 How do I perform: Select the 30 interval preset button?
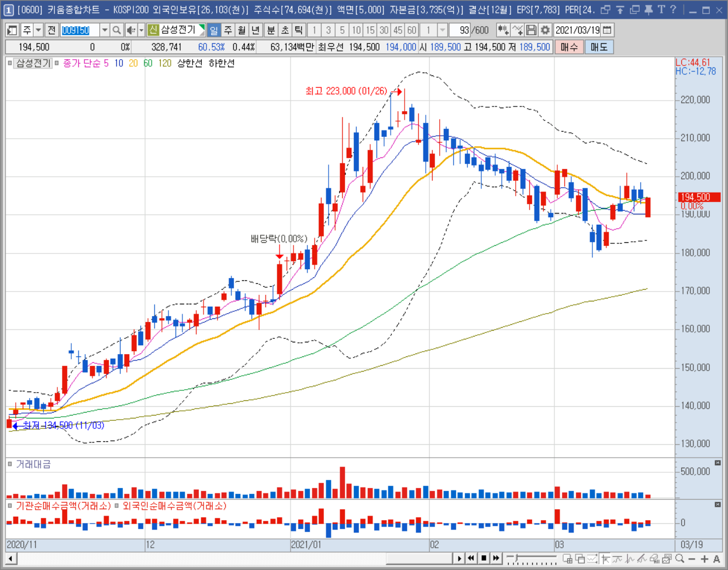click(x=384, y=30)
